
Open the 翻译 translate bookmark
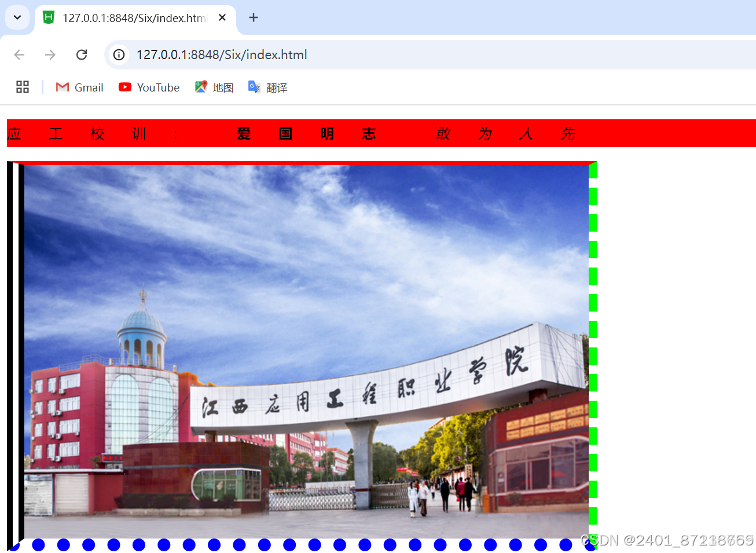pyautogui.click(x=268, y=87)
